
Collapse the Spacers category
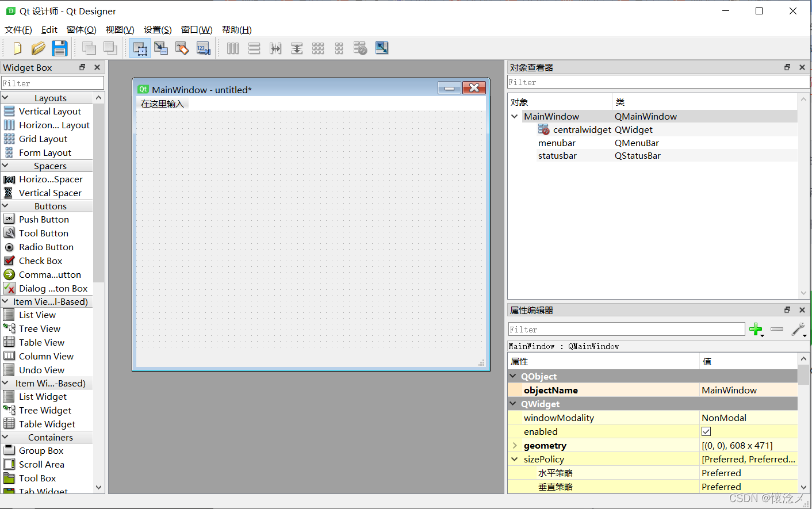(x=5, y=166)
